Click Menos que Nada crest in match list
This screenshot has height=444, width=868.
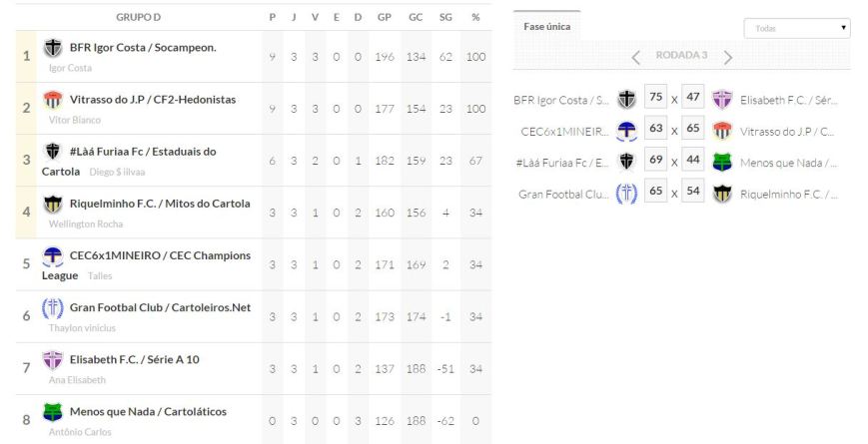[x=722, y=162]
